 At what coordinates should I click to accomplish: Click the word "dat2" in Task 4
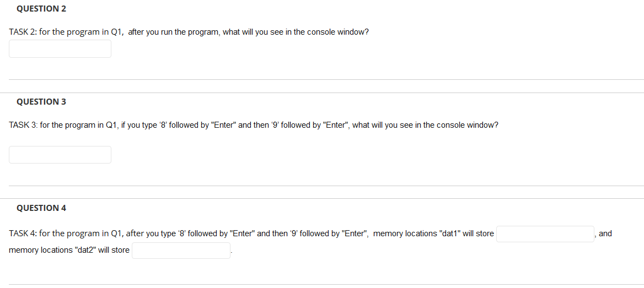pyautogui.click(x=84, y=250)
